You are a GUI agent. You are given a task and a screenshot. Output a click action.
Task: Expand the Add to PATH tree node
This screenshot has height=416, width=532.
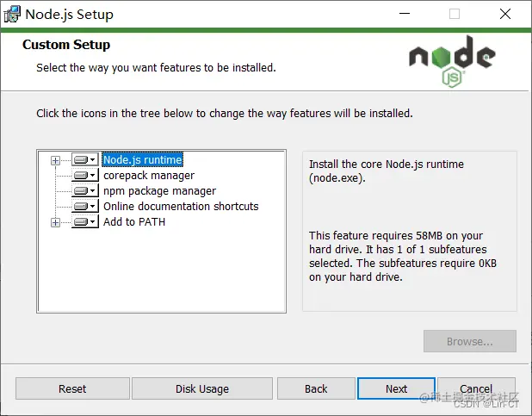tap(55, 222)
